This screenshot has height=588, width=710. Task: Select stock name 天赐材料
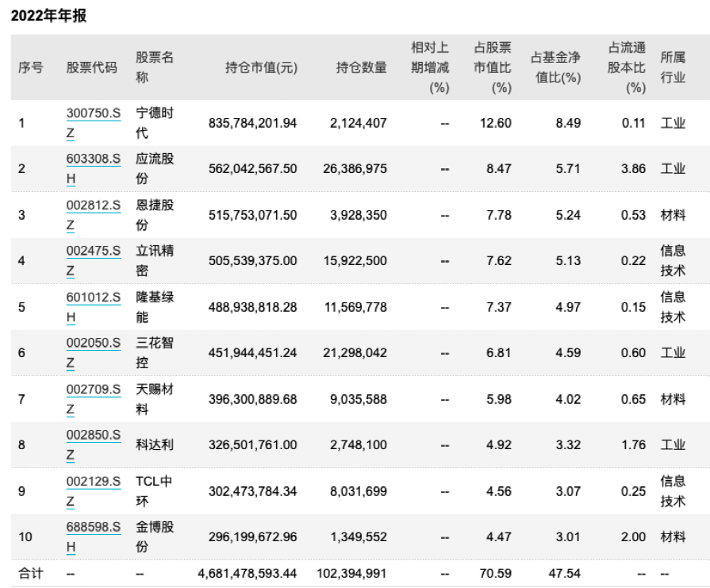[x=155, y=399]
